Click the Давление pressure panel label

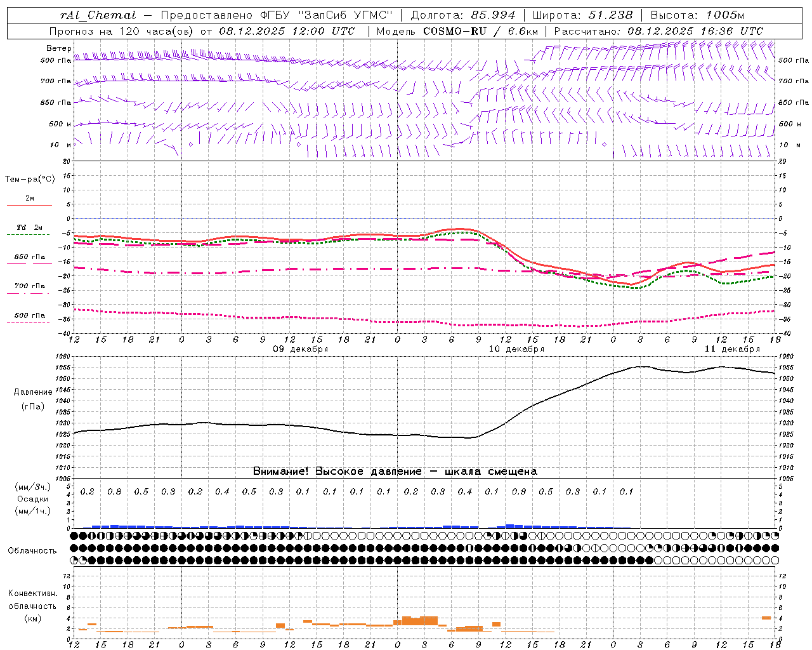(33, 392)
